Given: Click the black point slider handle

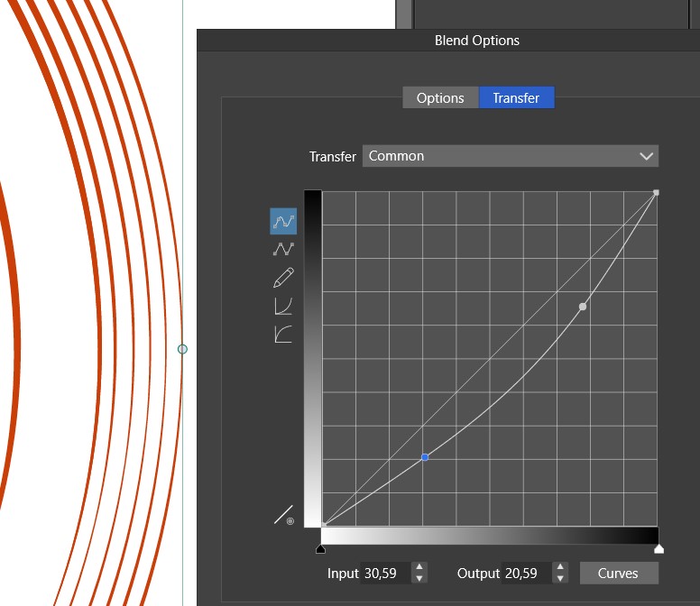Looking at the screenshot, I should click(x=320, y=548).
